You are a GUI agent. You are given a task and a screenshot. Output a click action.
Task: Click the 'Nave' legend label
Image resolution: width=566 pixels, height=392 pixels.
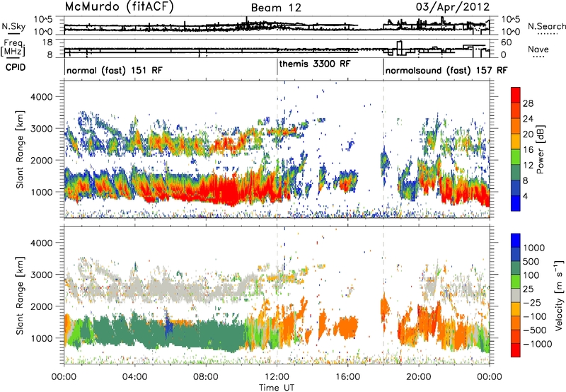coord(538,49)
